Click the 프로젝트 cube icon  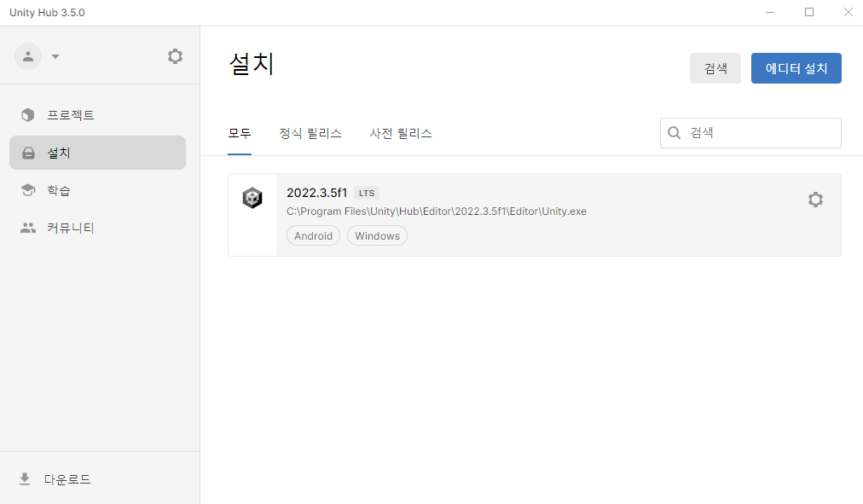point(28,115)
